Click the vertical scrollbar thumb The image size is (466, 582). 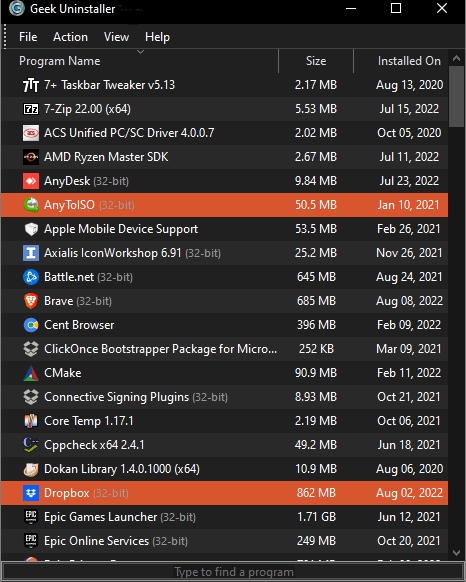click(457, 97)
